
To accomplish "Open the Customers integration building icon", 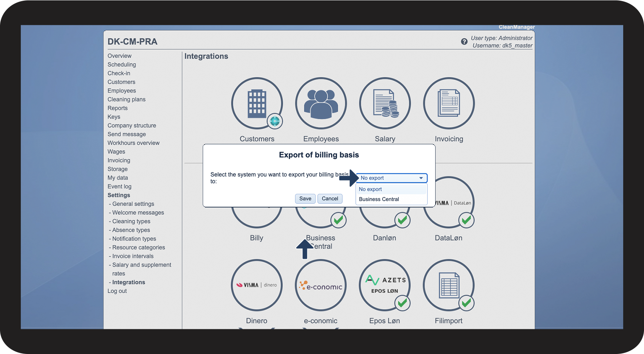I will (x=257, y=103).
